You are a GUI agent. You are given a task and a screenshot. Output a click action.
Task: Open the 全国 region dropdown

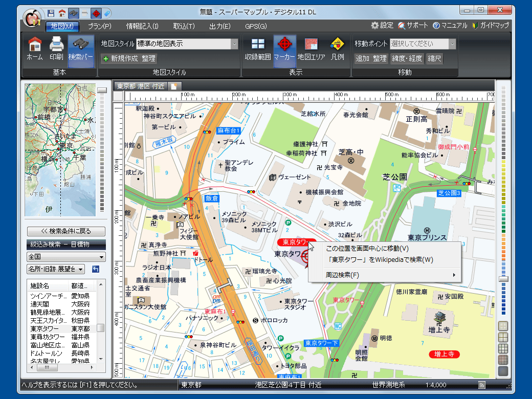(66, 257)
